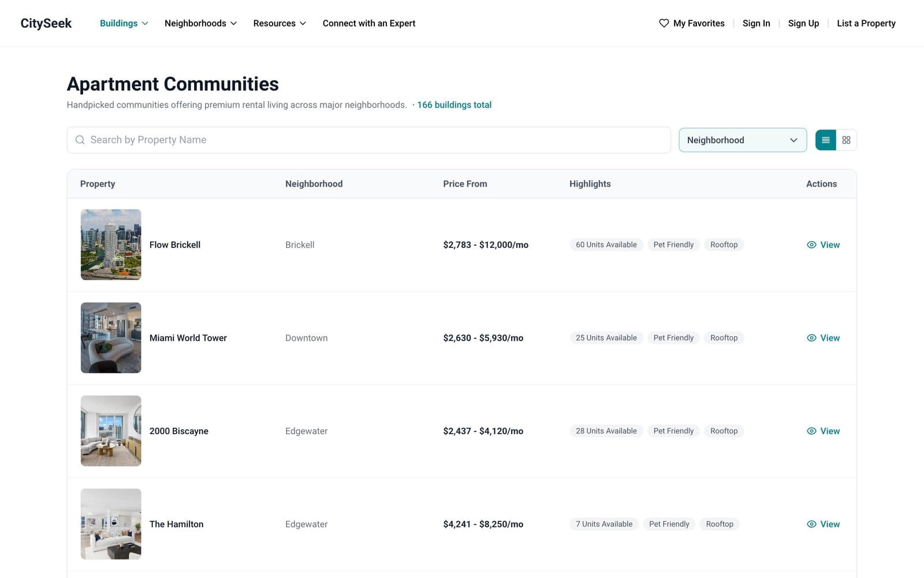Switch to list view layout
This screenshot has height=578, width=924.
pos(825,140)
